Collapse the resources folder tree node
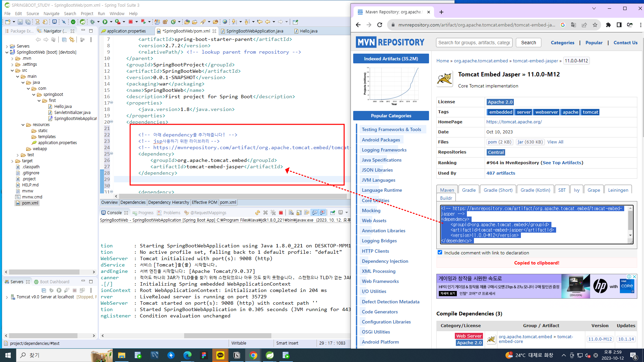This screenshot has width=644, height=362. click(x=23, y=125)
